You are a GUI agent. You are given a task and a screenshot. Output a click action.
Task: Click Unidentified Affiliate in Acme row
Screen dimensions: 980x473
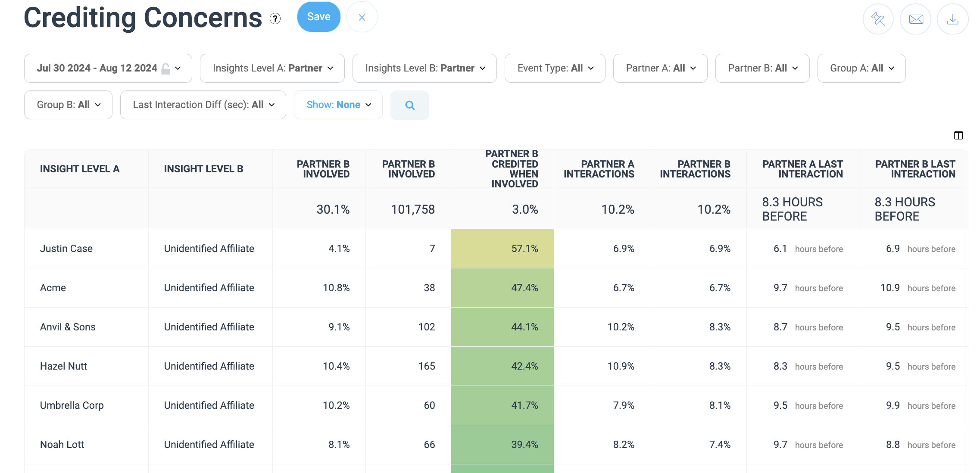click(209, 288)
